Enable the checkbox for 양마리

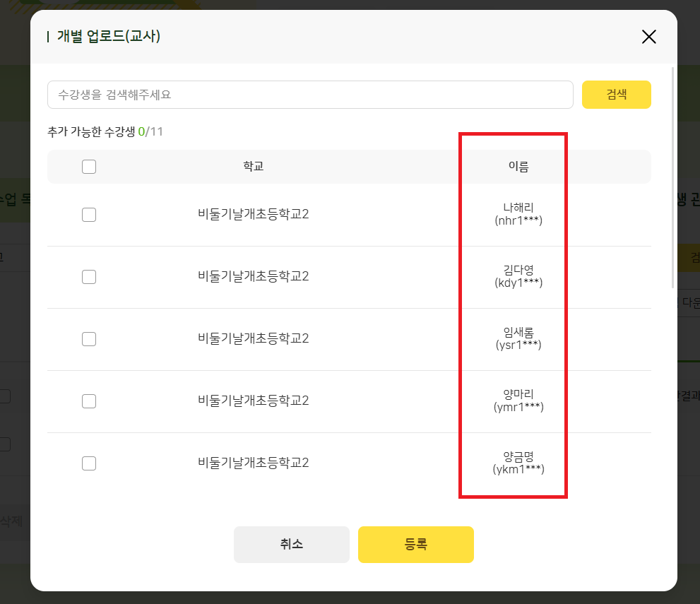(x=89, y=401)
